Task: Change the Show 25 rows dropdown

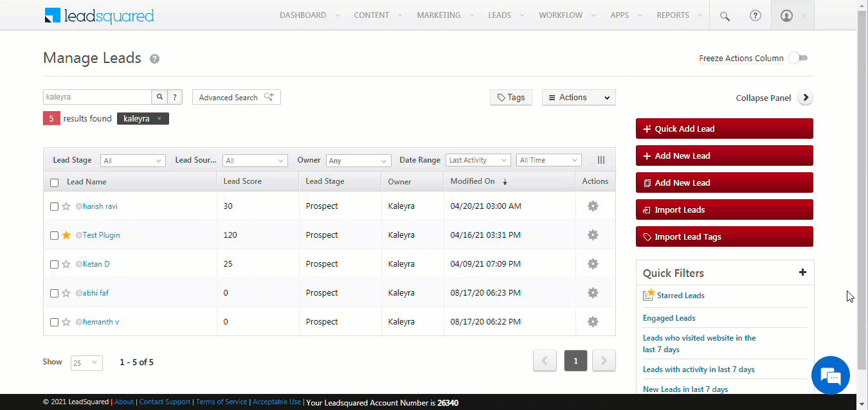Action: click(86, 362)
